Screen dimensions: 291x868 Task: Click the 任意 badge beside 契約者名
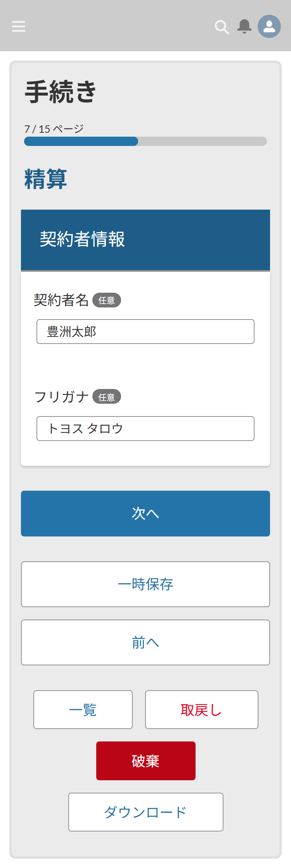click(x=107, y=300)
